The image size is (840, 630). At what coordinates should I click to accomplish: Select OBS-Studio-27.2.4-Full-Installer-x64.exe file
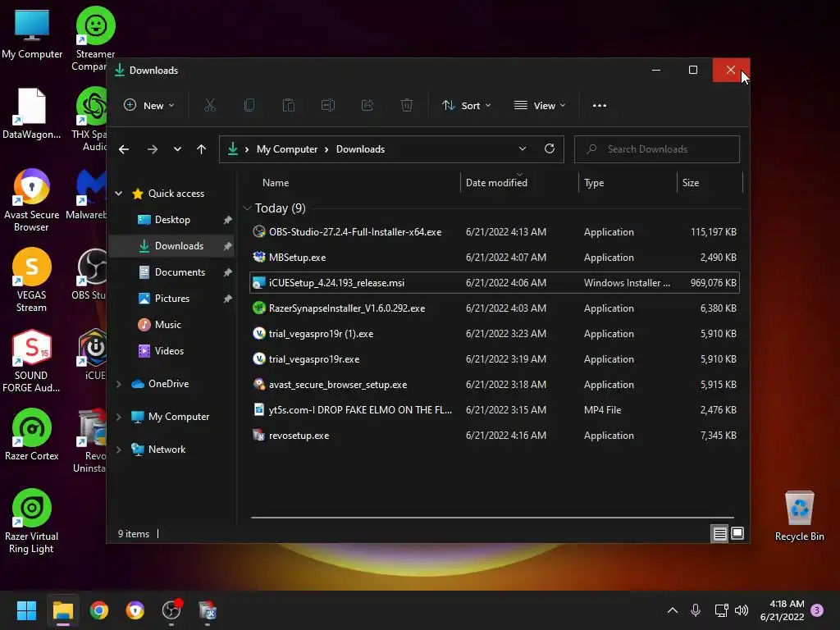[x=495, y=232]
